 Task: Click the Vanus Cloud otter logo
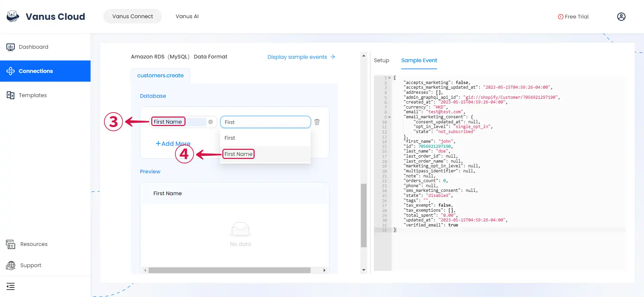(x=13, y=16)
